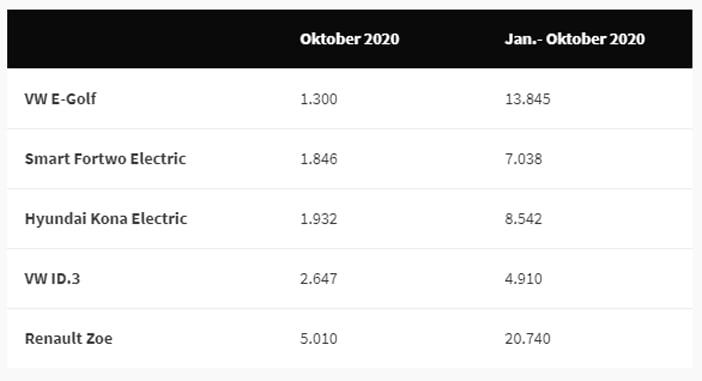Click the 1.846 value for Smart Fortwo

pos(319,158)
